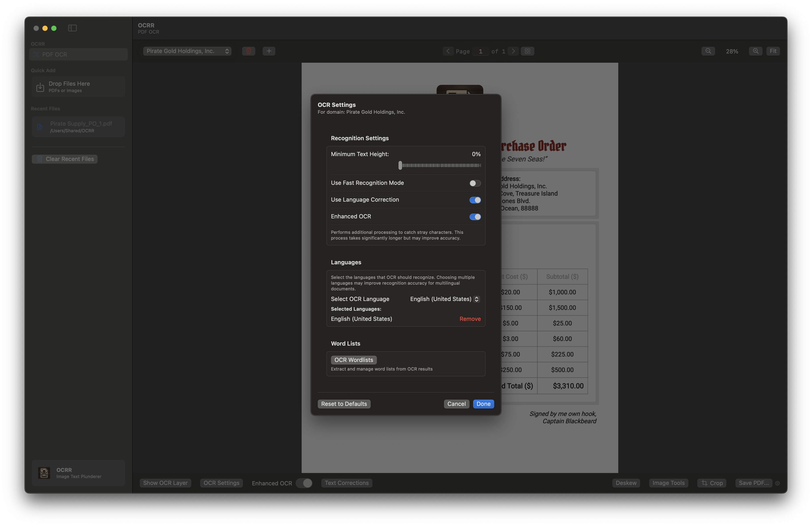The height and width of the screenshot is (526, 812).
Task: Go to next page arrow
Action: (513, 51)
